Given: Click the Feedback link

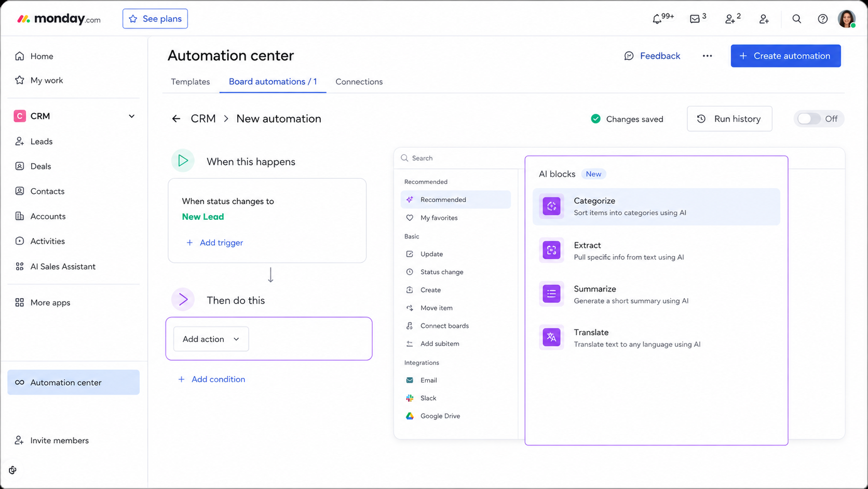Looking at the screenshot, I should tap(652, 56).
